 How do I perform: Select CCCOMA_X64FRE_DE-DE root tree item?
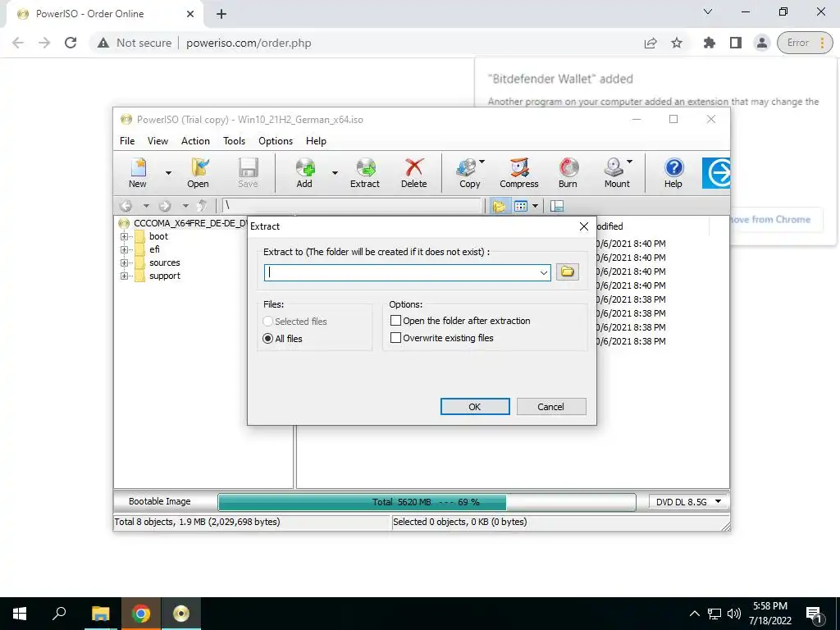click(x=190, y=223)
